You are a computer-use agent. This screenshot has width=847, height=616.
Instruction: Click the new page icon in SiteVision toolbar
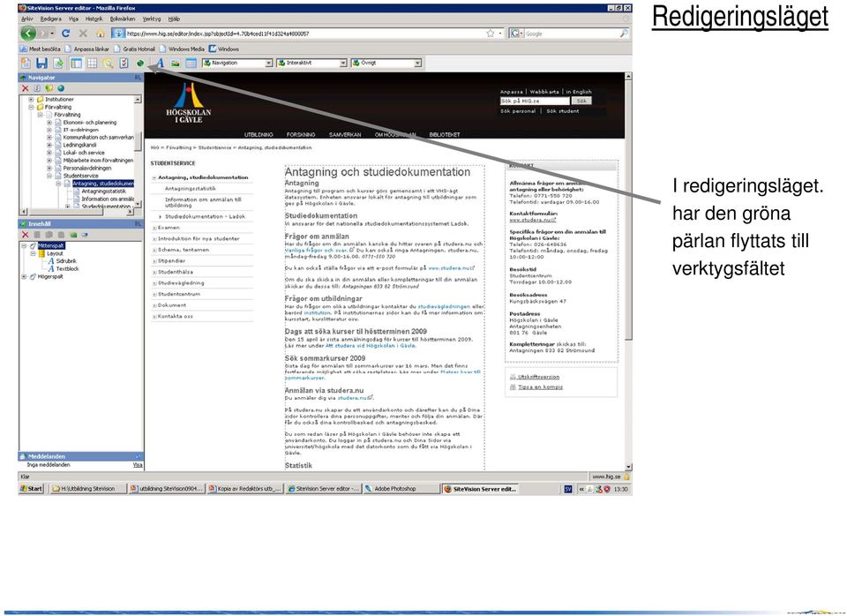click(x=26, y=64)
